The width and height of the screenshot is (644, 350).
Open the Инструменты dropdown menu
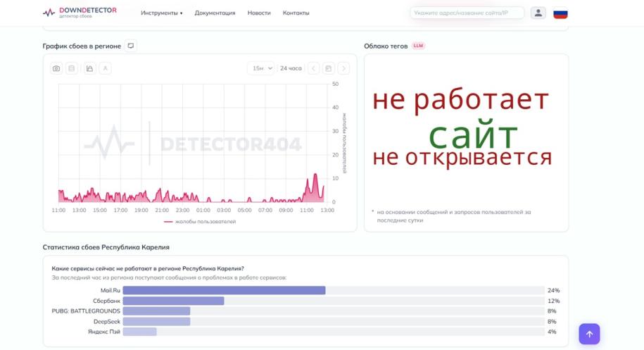(161, 13)
